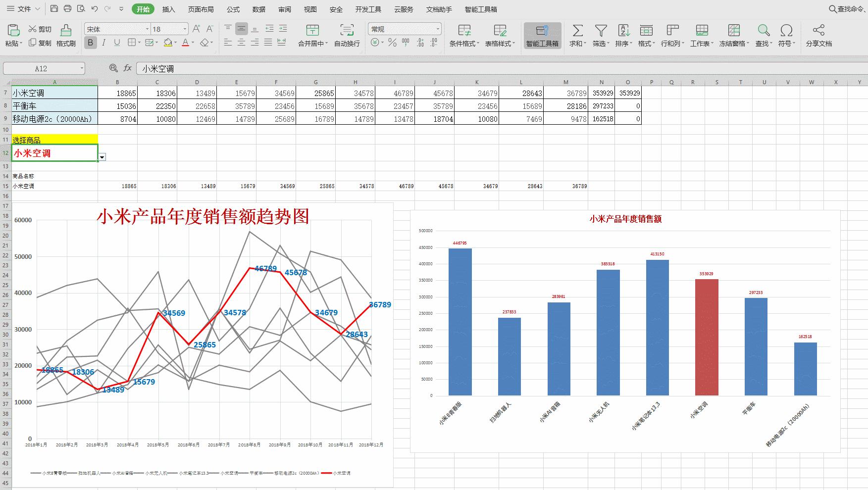
Task: Click the zoom magnifier beside formula bar
Action: pos(113,68)
